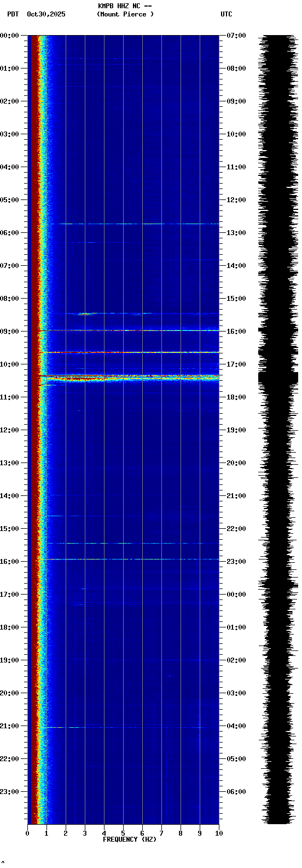
Task: Click the UTC '07:00' time label
Action: pos(236,36)
